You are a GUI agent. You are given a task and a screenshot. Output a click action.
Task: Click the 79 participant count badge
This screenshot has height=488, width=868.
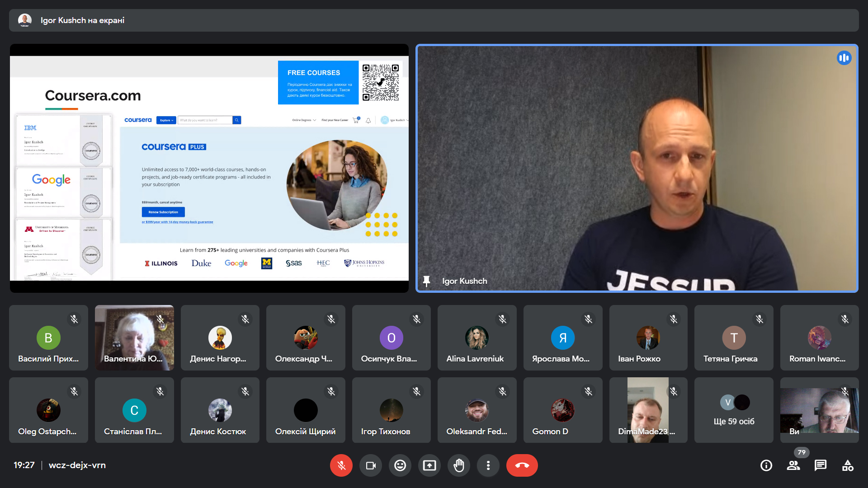pos(802,452)
